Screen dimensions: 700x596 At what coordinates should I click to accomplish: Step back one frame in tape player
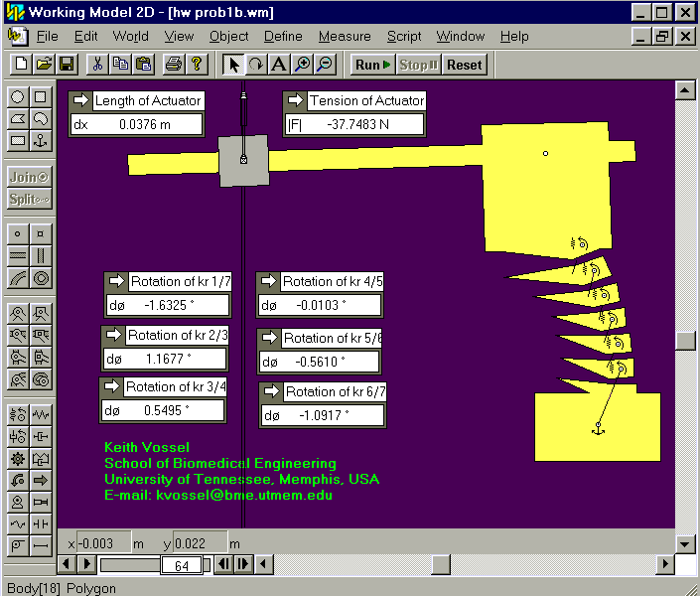pyautogui.click(x=223, y=564)
